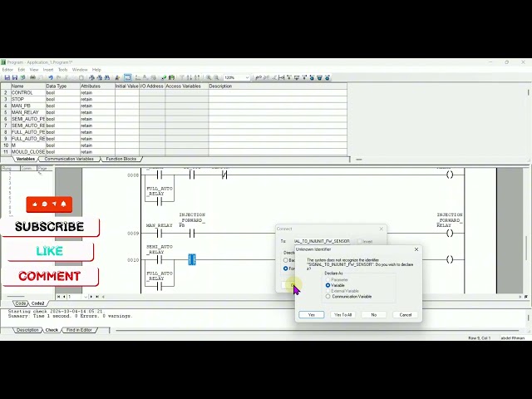
Task: Select the MAN_RELAY contact on rung 0009
Action: point(160,233)
